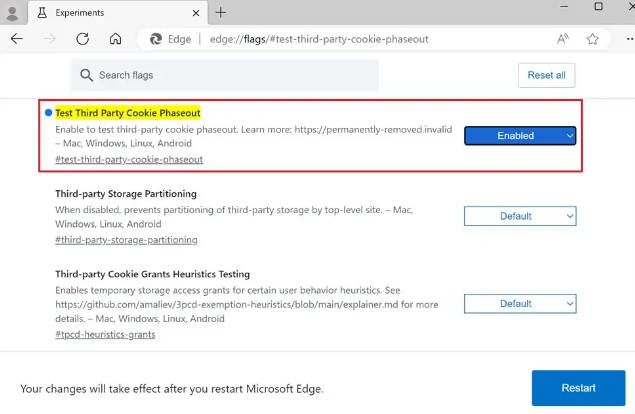The width and height of the screenshot is (635, 414).
Task: Click the Edge logo in address bar
Action: pyautogui.click(x=156, y=39)
